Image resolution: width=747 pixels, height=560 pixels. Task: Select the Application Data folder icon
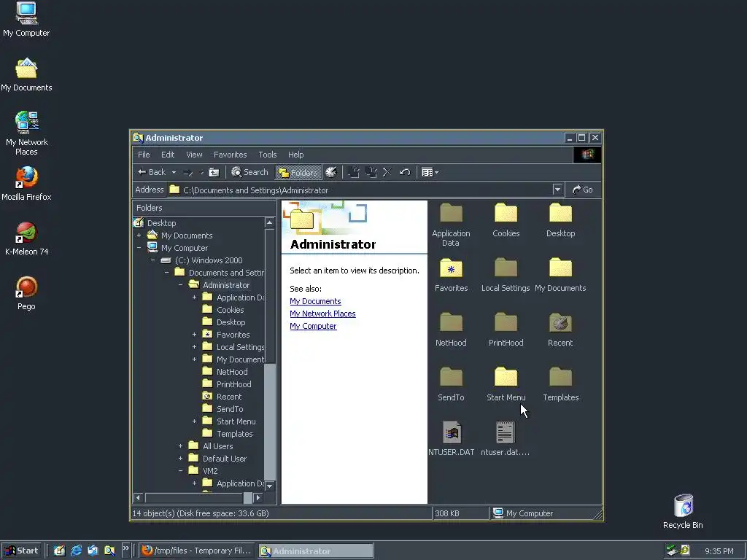tap(451, 214)
